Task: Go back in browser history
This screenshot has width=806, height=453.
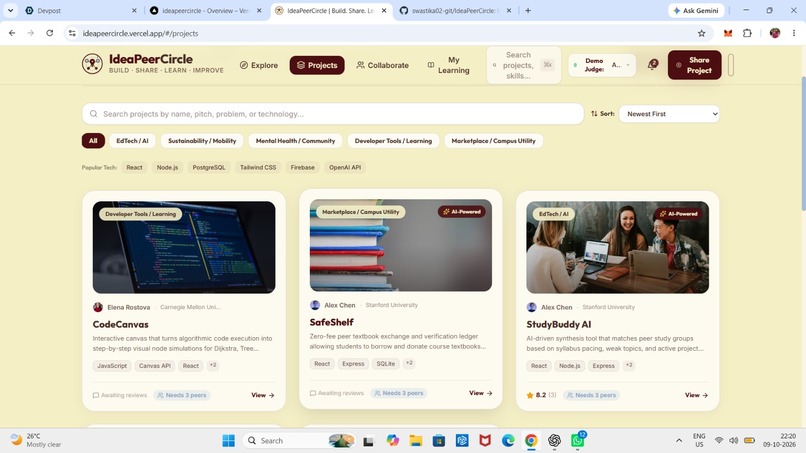Action: click(12, 33)
